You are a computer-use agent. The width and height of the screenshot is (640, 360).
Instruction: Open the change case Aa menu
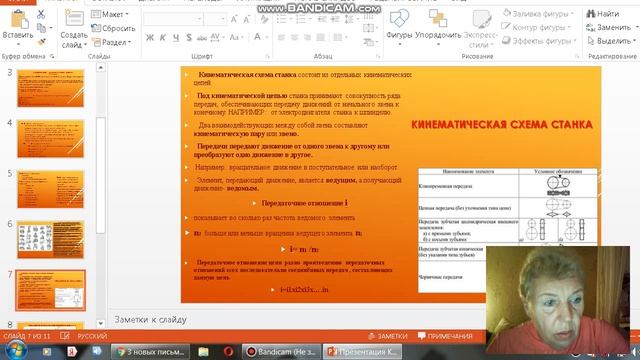point(236,38)
